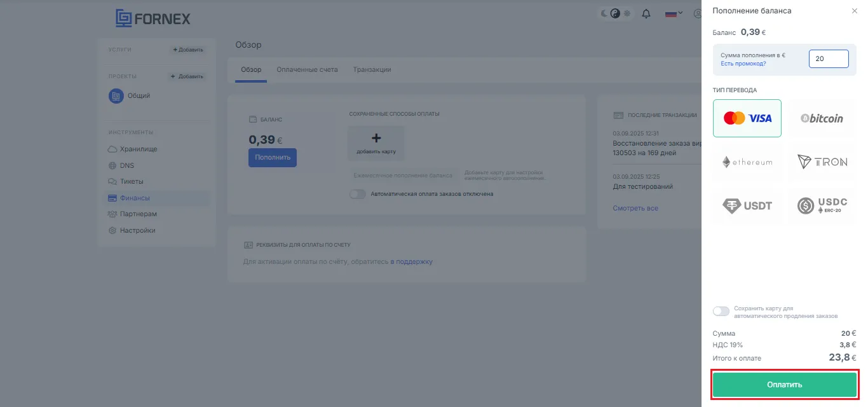Screen dimensions: 868x407
Task: Click the top-up amount input field
Action: pyautogui.click(x=829, y=59)
